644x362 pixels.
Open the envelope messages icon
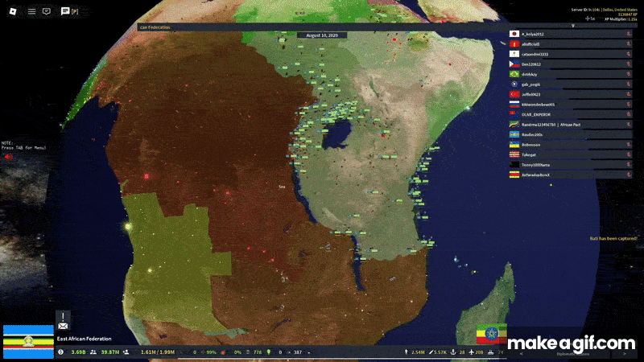(x=63, y=326)
